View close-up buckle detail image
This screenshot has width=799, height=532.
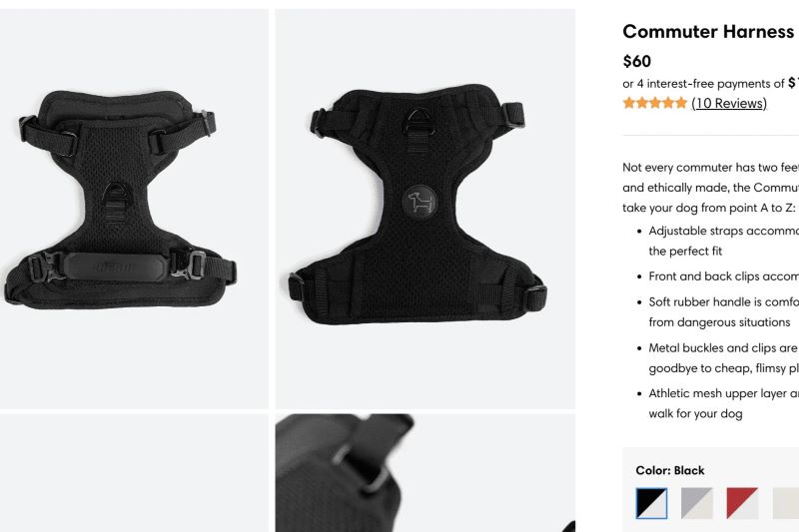pyautogui.click(x=425, y=473)
